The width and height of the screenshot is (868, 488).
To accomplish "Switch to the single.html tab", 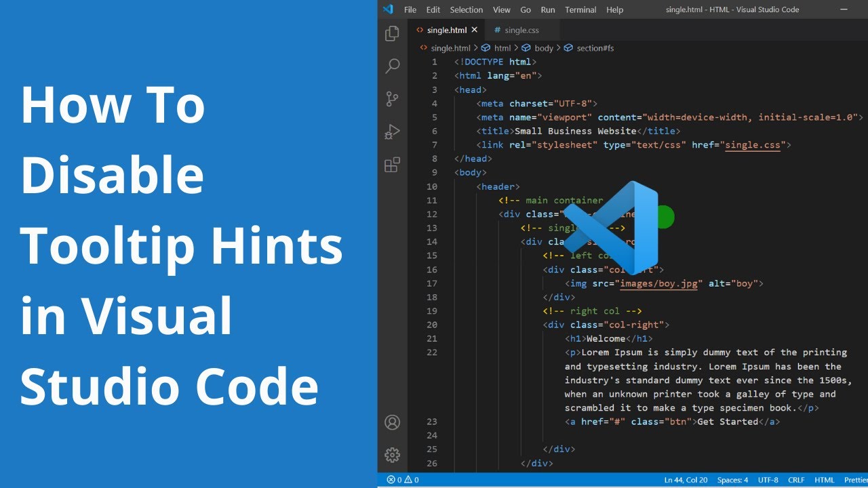I will coord(446,30).
